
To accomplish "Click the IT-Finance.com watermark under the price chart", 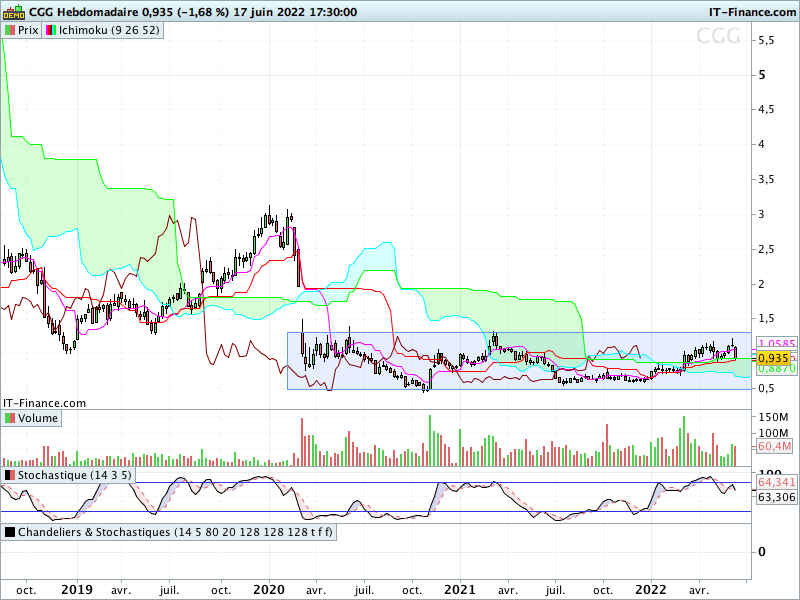I will click(x=44, y=403).
